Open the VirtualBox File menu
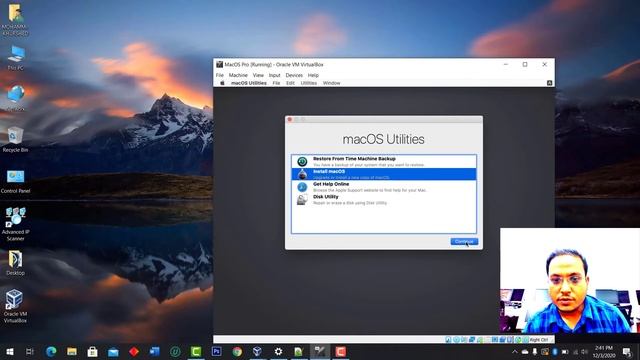 220,75
